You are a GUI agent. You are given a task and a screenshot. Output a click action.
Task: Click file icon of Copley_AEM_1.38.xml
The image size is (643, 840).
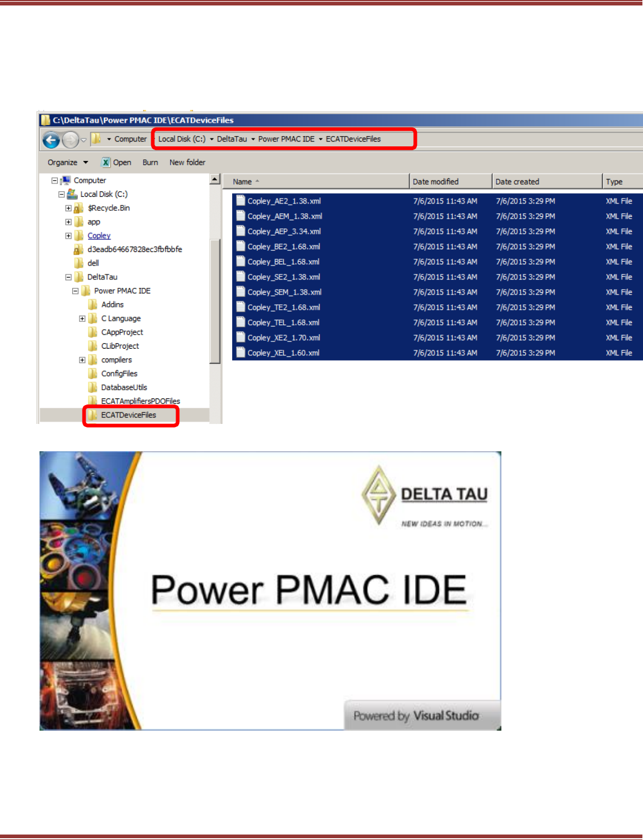click(241, 216)
